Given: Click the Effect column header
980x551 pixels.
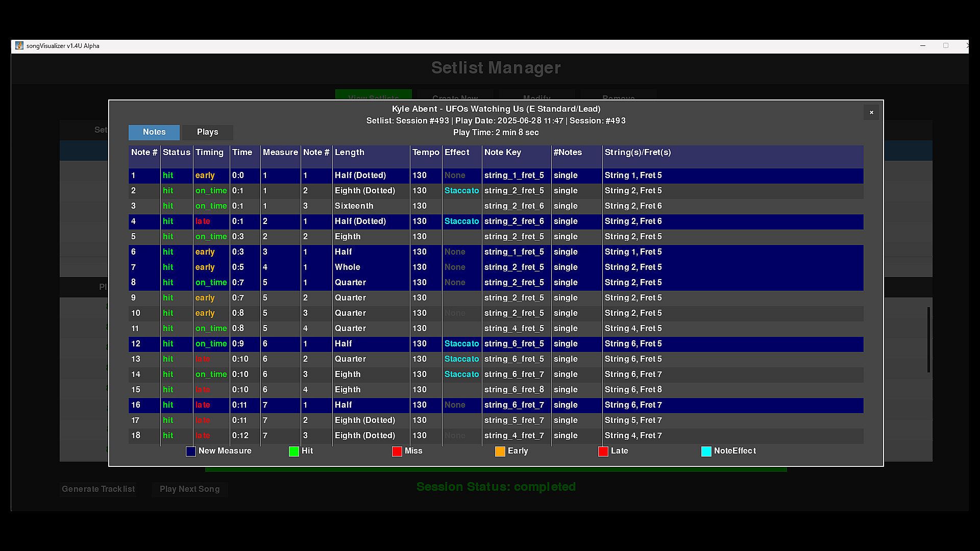Looking at the screenshot, I should [457, 153].
